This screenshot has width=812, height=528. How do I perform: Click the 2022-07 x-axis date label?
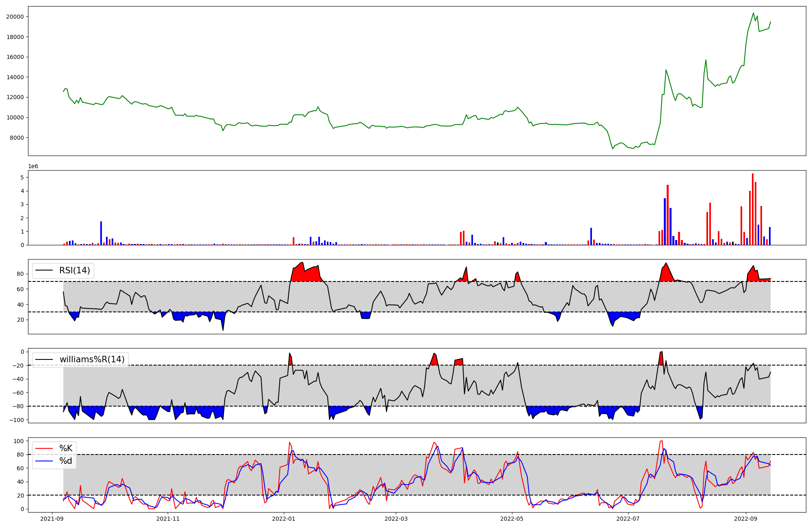coord(628,519)
